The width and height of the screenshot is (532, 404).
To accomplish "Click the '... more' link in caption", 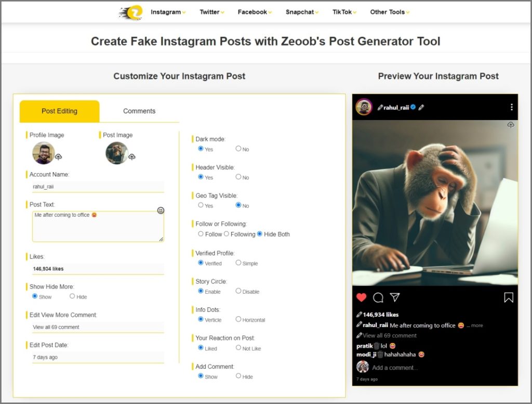I will [x=475, y=325].
